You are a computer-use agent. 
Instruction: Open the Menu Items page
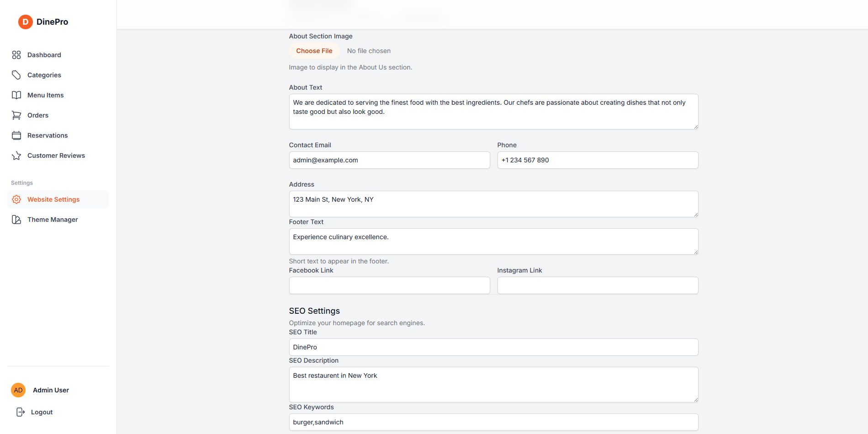point(45,95)
